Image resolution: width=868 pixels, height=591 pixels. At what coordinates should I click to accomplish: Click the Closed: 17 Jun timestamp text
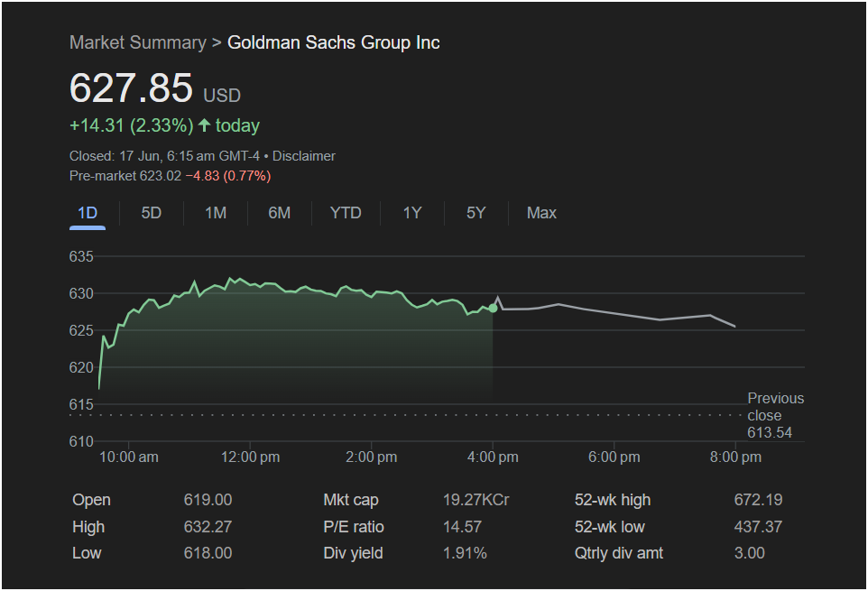coord(164,156)
